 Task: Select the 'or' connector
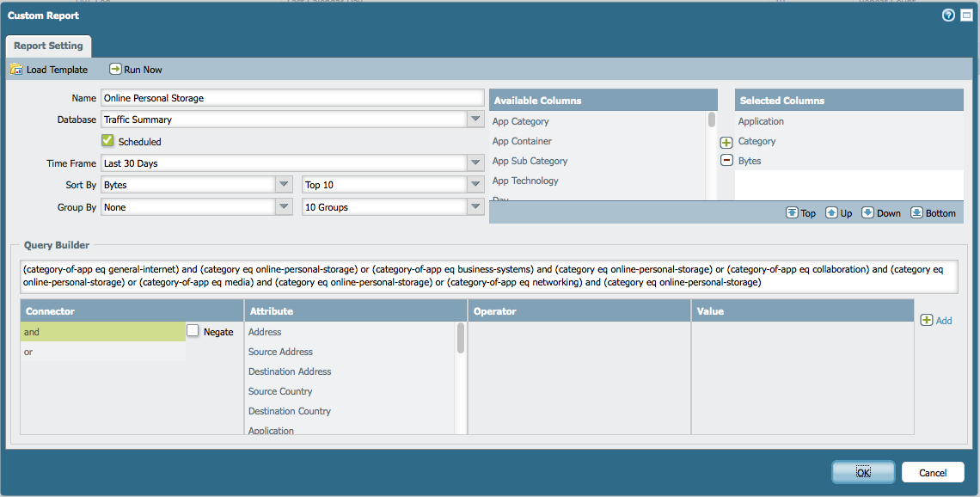103,352
